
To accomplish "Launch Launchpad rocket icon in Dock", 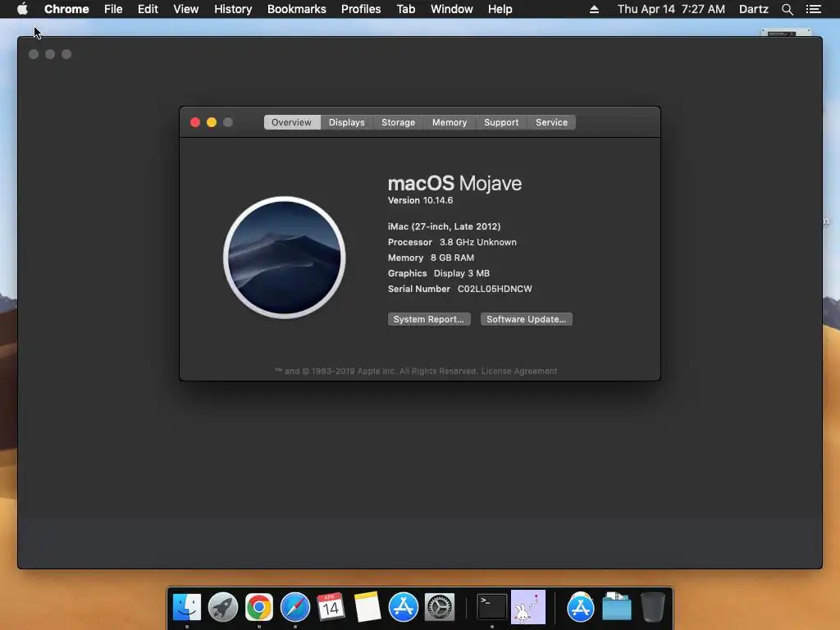I will click(223, 607).
